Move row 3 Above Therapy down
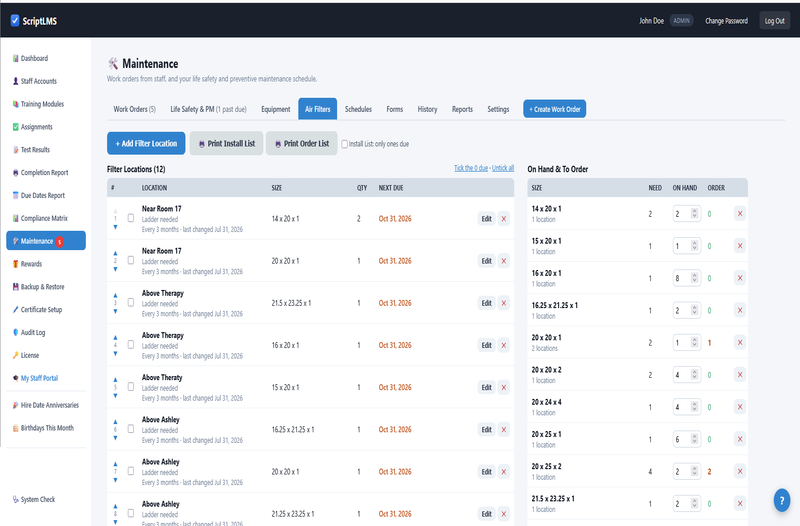Image resolution: width=800 pixels, height=526 pixels. pos(115,311)
